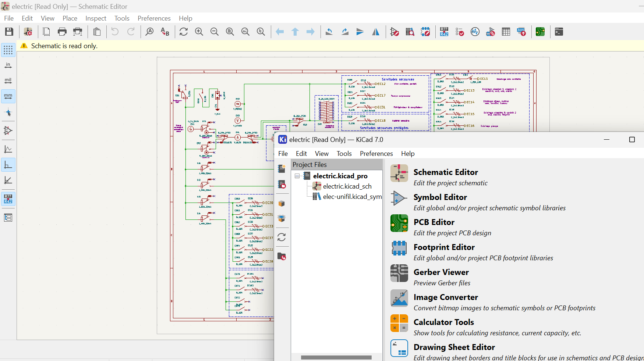
Task: Toggle grid display in left toolbar
Action: (x=8, y=50)
